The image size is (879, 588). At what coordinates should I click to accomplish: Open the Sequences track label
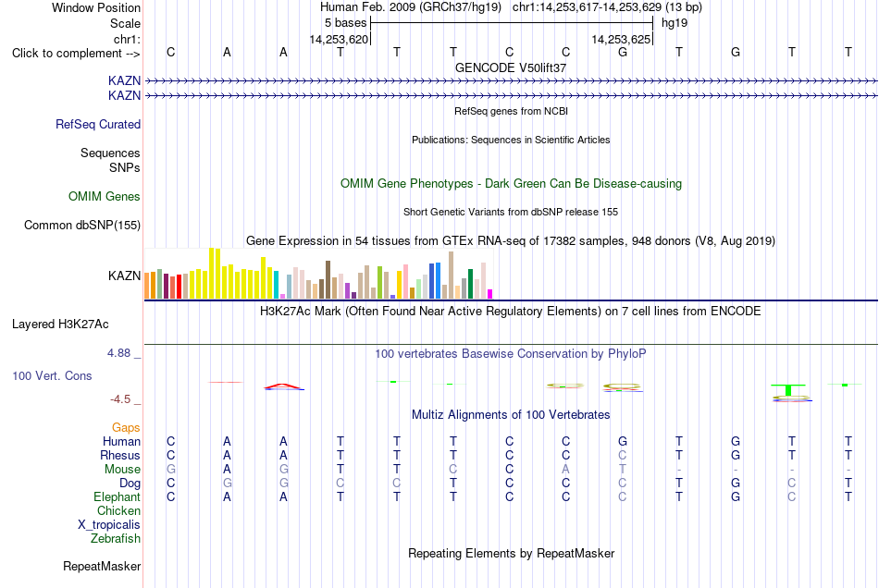pyautogui.click(x=110, y=153)
